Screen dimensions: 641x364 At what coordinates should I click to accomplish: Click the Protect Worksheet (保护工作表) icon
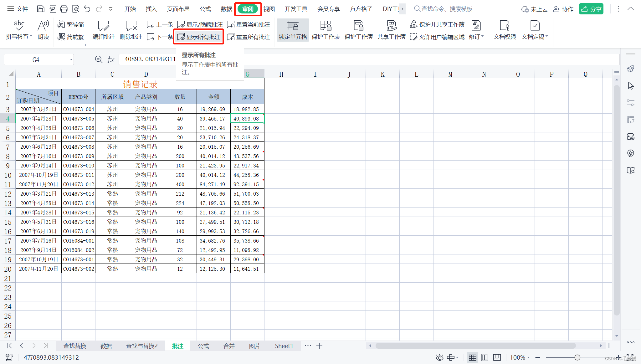pos(326,26)
